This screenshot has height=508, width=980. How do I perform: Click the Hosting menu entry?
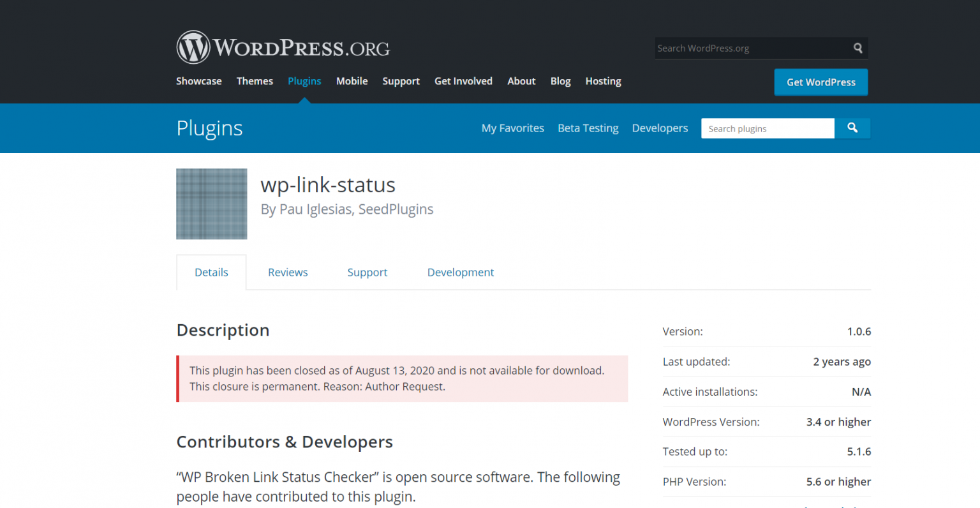(603, 81)
